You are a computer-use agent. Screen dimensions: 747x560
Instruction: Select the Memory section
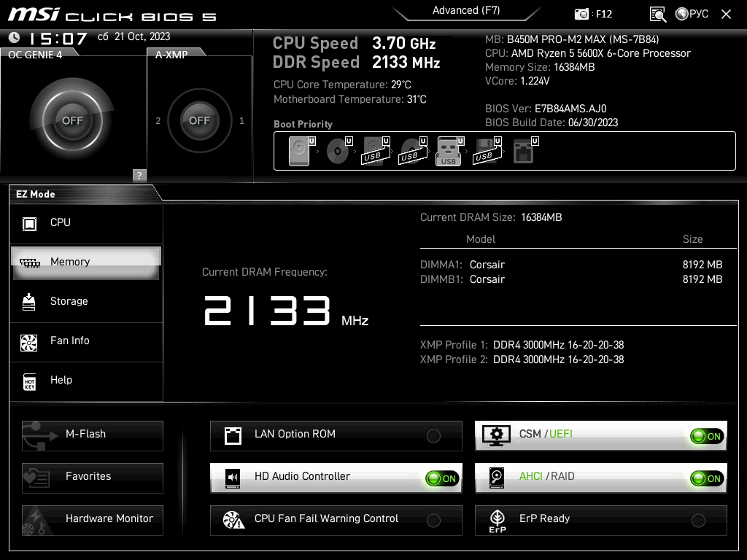pyautogui.click(x=86, y=262)
